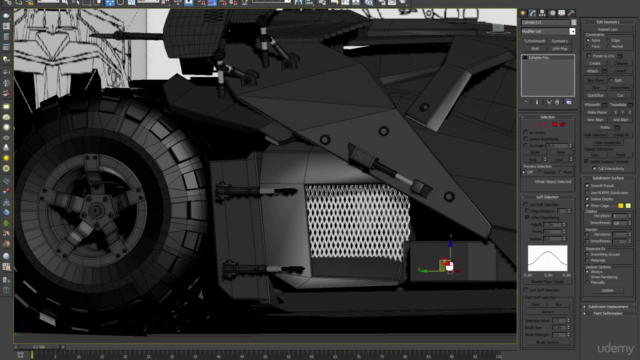Collapse the Subdivision Surface rollout
The height and width of the screenshot is (360, 640).
608,178
